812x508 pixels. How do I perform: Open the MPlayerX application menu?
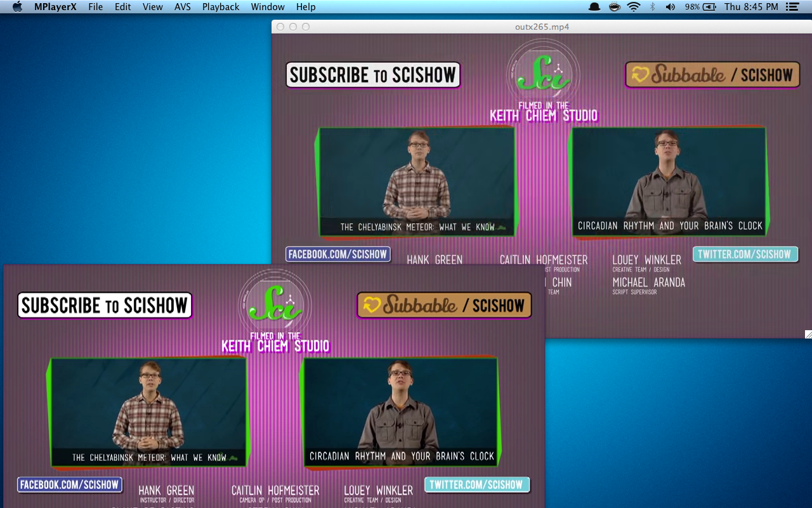55,7
